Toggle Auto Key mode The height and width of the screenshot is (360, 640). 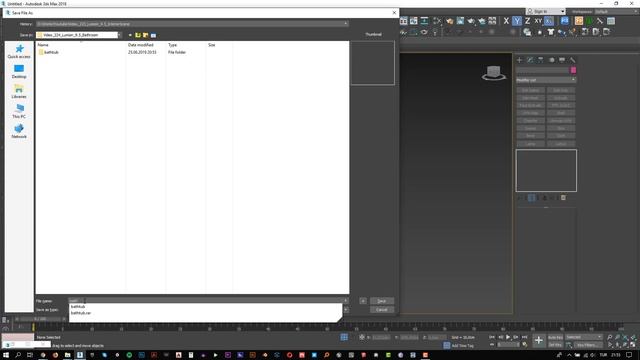pyautogui.click(x=555, y=337)
